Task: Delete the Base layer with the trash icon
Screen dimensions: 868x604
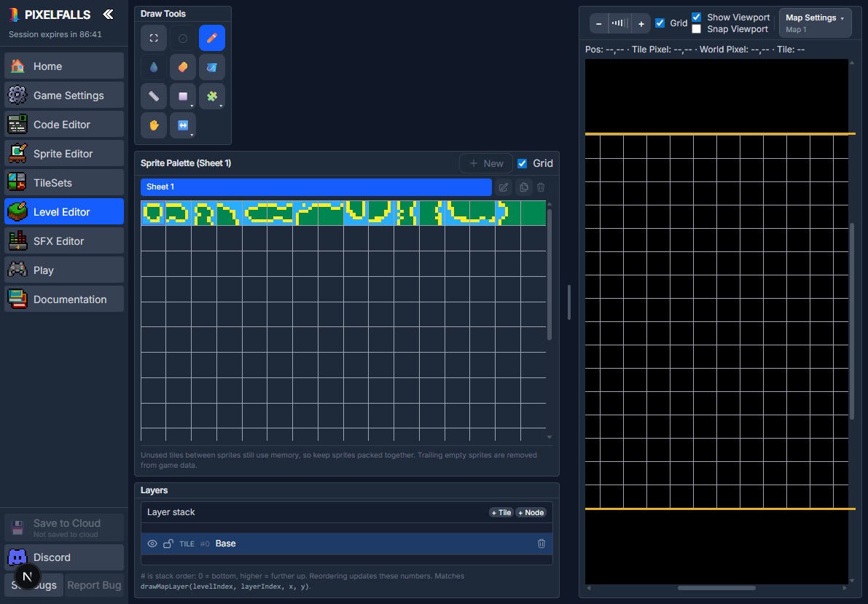Action: [541, 544]
